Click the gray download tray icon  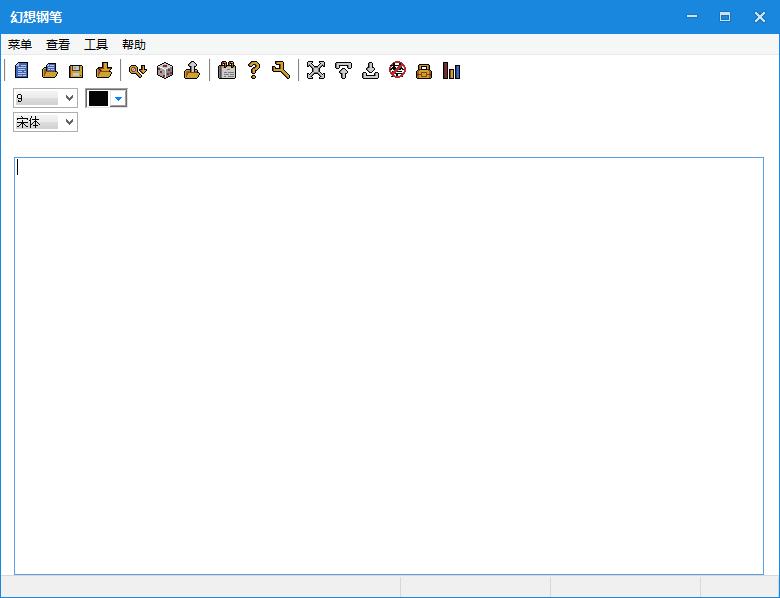370,70
